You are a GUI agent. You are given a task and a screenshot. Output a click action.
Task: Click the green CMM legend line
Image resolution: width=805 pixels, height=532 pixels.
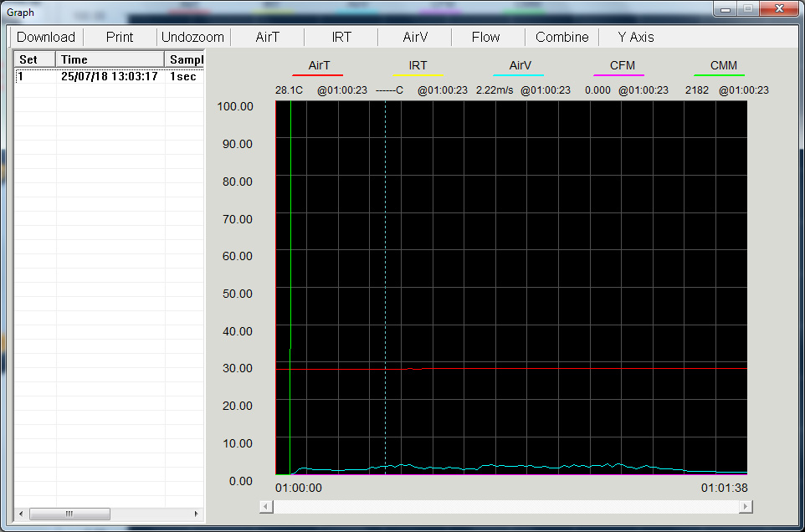click(x=719, y=75)
